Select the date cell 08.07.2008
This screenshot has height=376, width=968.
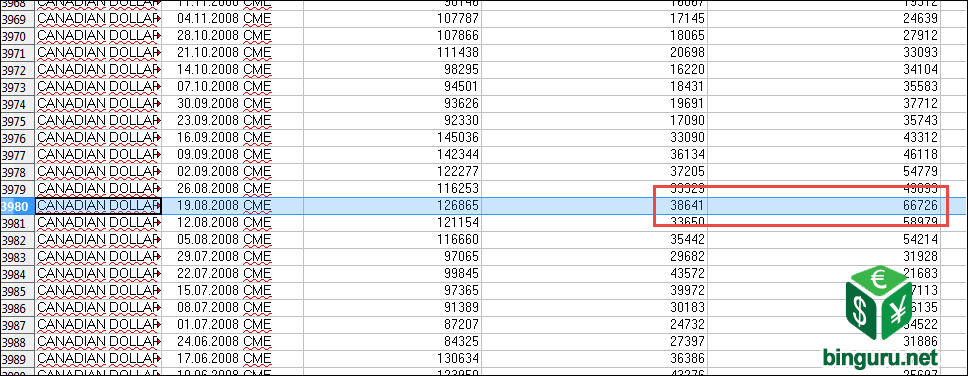pyautogui.click(x=232, y=307)
